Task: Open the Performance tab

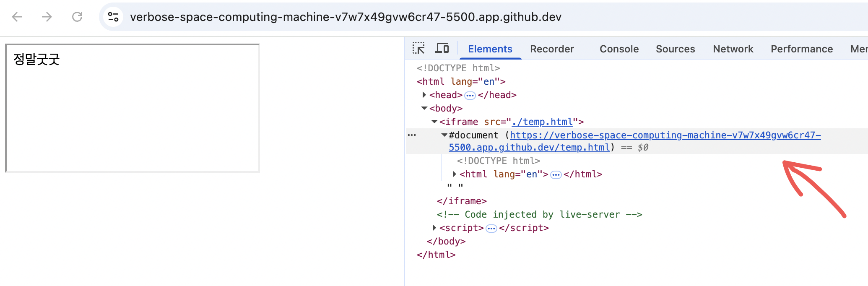Action: click(x=802, y=49)
